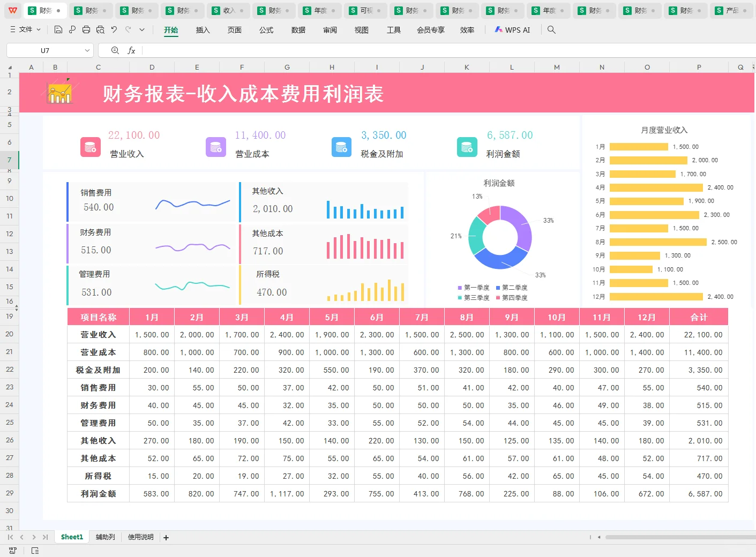Click the 第一季度 legend color swatch
This screenshot has height=557, width=756.
coord(460,288)
